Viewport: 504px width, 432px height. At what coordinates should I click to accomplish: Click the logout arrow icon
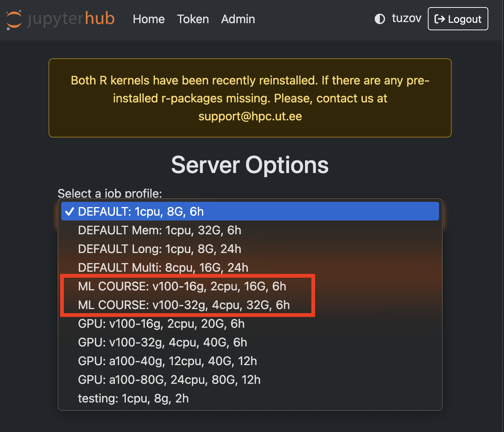coord(440,19)
